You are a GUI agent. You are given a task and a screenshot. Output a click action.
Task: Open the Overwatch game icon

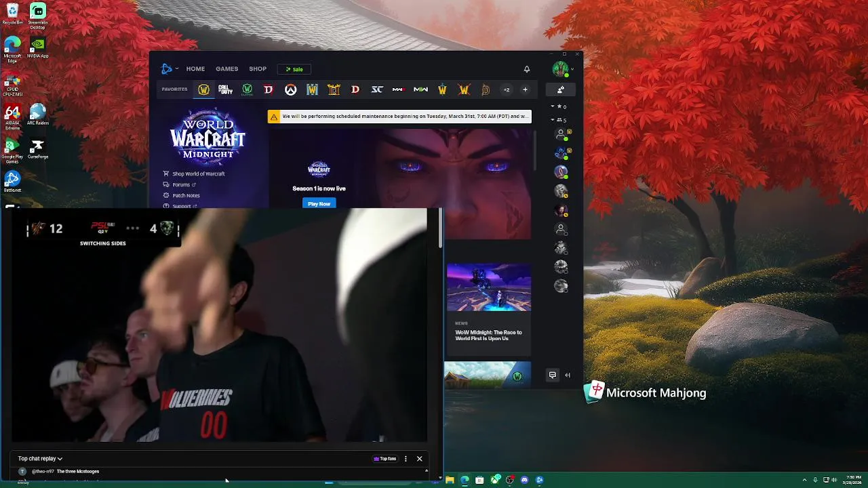[x=290, y=89]
